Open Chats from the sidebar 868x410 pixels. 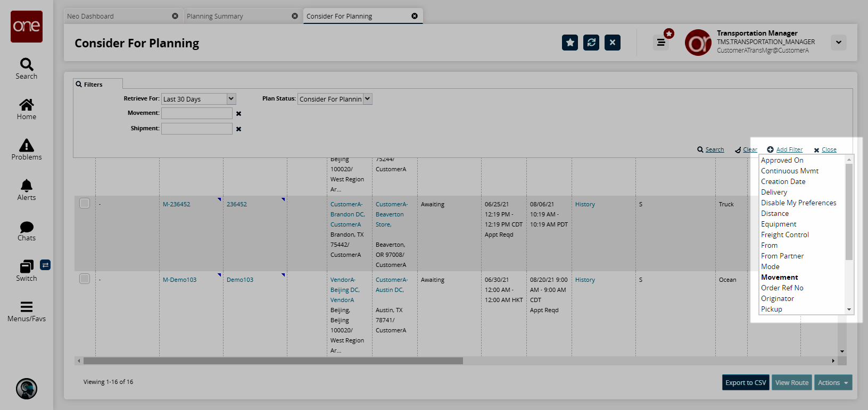point(27,227)
